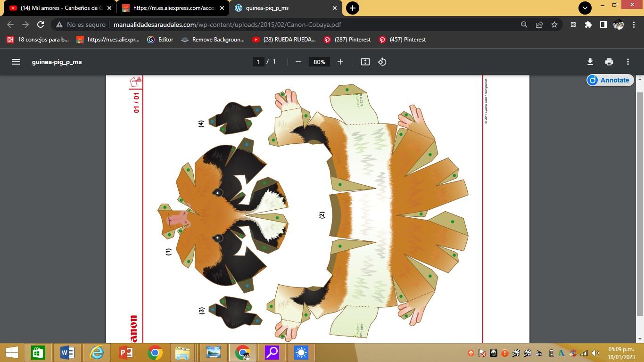The image size is (644, 362).
Task: Click the fit to page icon
Action: [x=365, y=62]
